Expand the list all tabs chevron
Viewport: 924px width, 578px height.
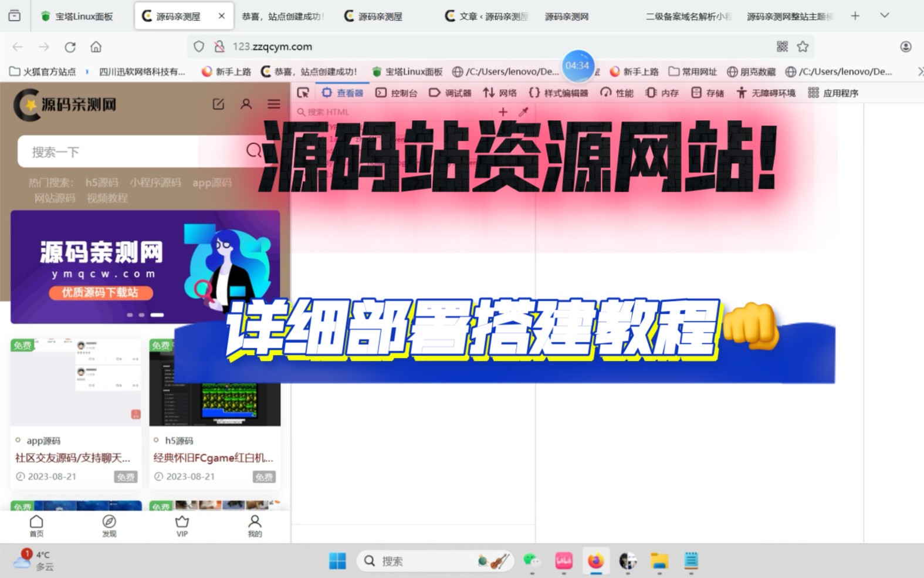coord(885,15)
